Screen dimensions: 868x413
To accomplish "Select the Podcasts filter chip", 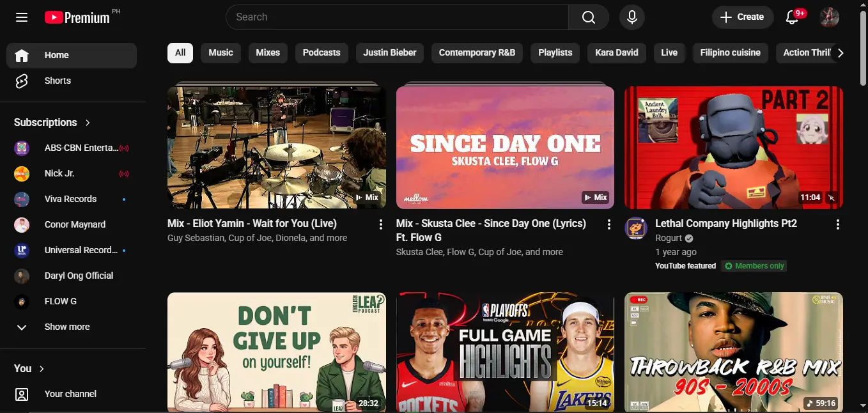I will click(x=322, y=52).
